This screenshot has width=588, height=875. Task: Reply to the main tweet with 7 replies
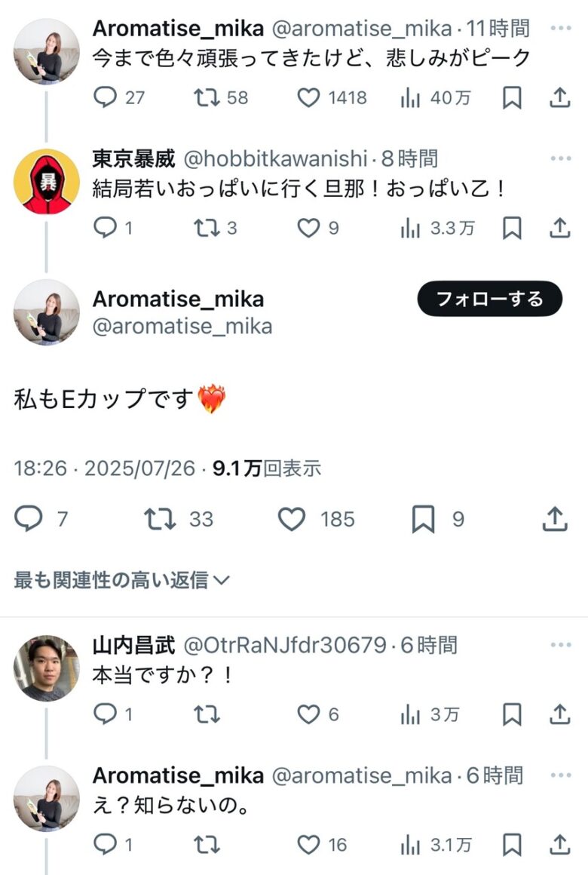[x=29, y=519]
